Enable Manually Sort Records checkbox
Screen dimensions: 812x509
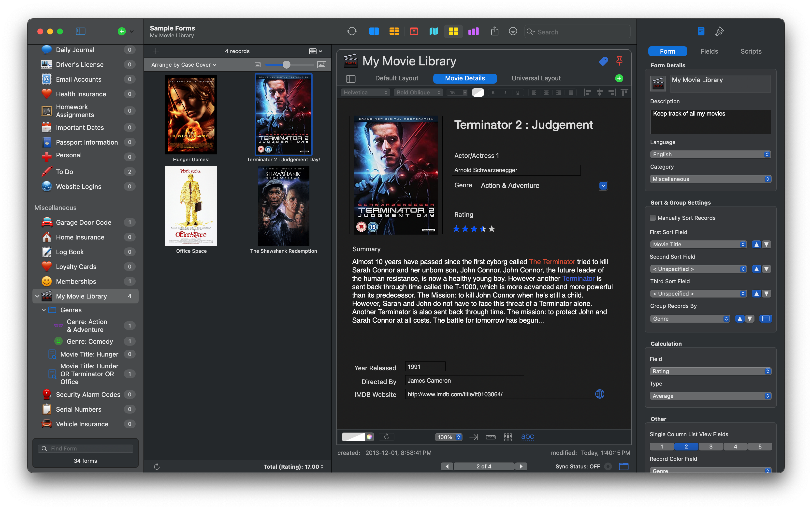pos(652,218)
